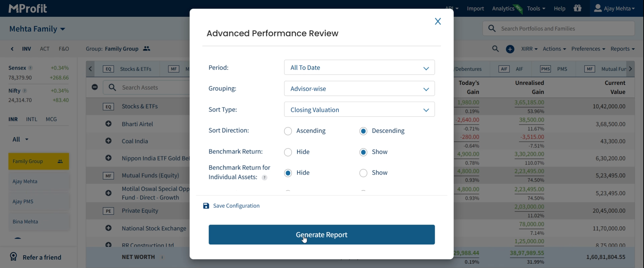644x268 pixels.
Task: Click help icon next to Individual Assets
Action: pyautogui.click(x=265, y=178)
